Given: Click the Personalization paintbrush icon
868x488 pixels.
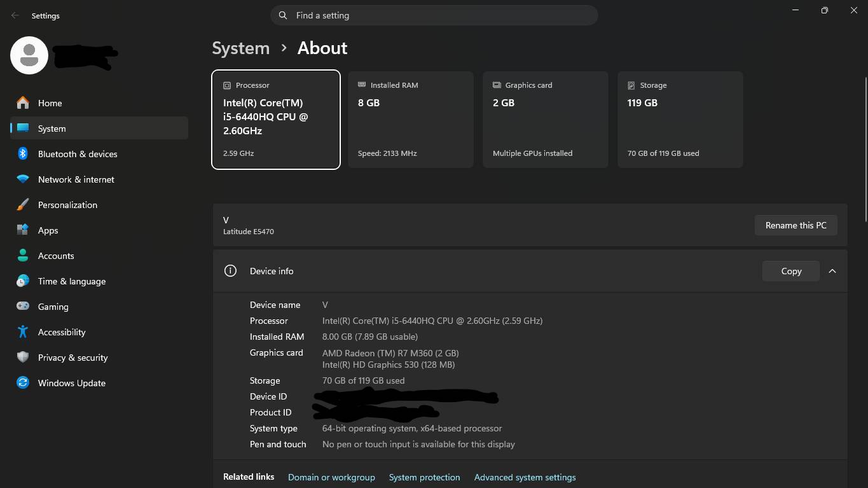Looking at the screenshot, I should (x=23, y=204).
